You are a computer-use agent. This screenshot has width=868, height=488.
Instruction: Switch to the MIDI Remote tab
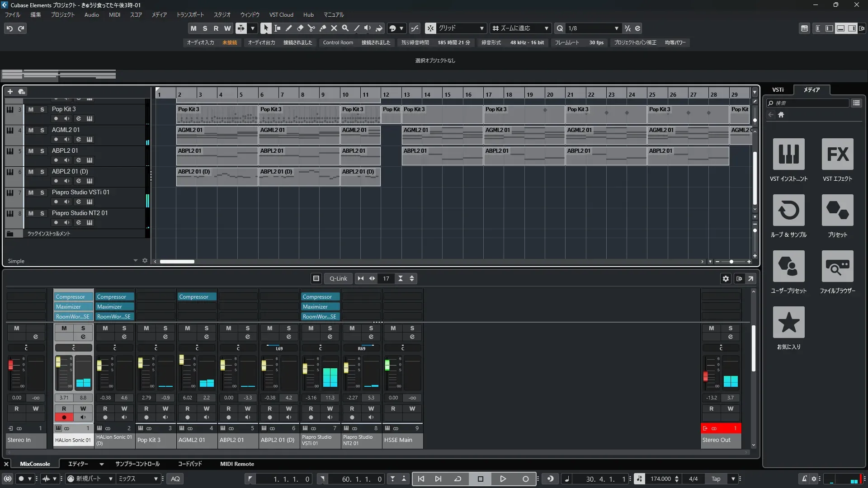click(237, 464)
